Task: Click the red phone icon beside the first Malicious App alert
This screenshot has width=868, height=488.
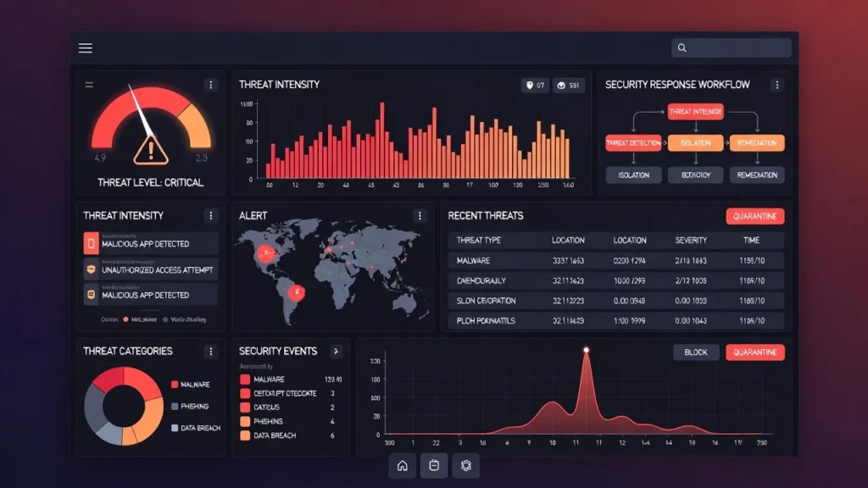Action: point(91,244)
